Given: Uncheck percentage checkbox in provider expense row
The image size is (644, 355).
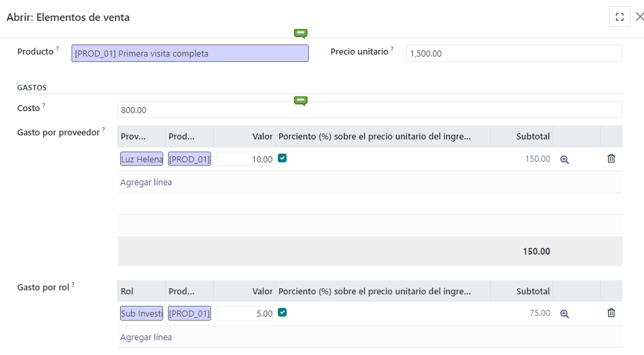Looking at the screenshot, I should [283, 158].
